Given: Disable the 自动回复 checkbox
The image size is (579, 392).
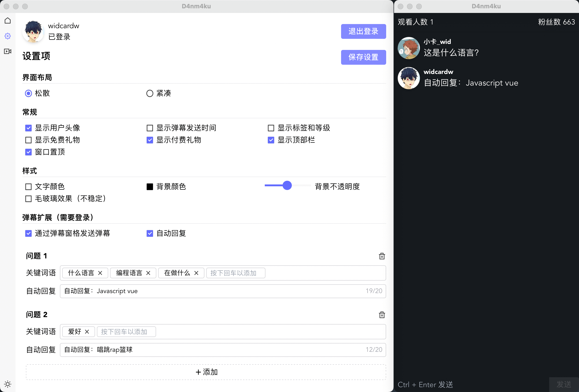Looking at the screenshot, I should click(150, 233).
